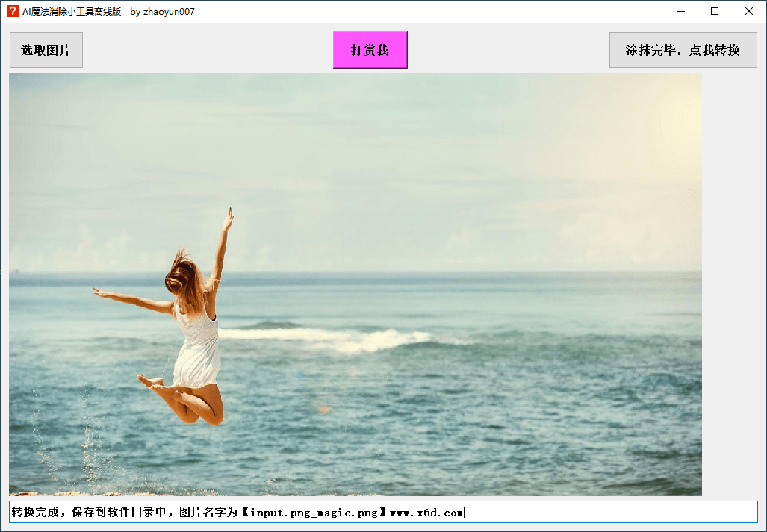Click the empty gray area right of image

(x=732, y=284)
